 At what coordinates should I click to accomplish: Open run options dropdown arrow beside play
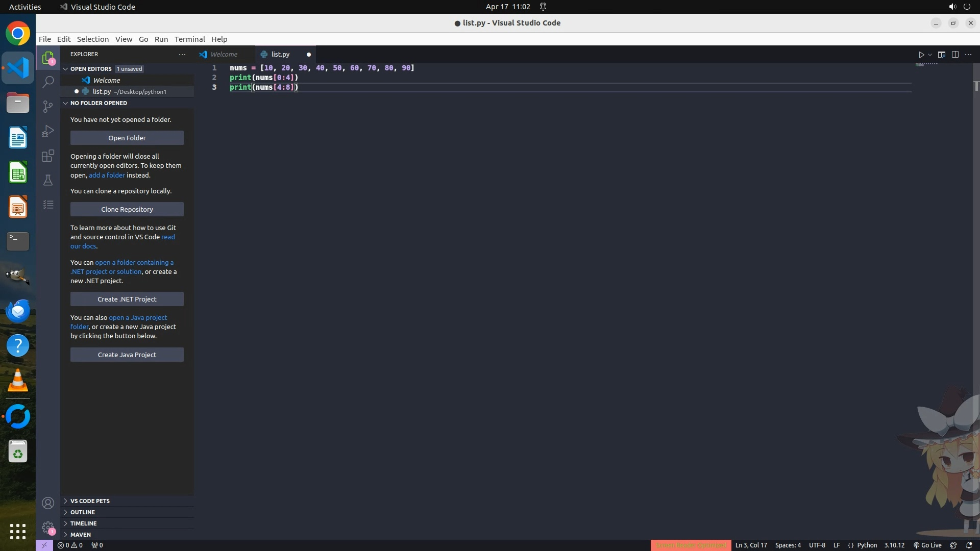930,55
